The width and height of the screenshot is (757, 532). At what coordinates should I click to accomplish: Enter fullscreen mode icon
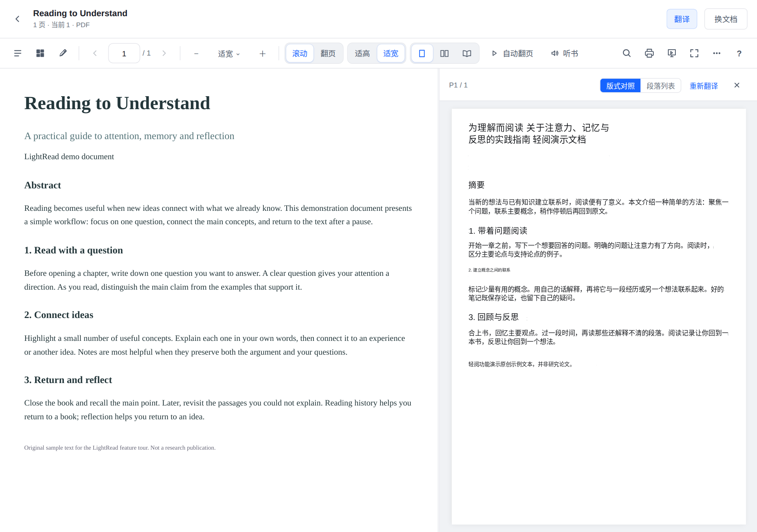tap(694, 53)
